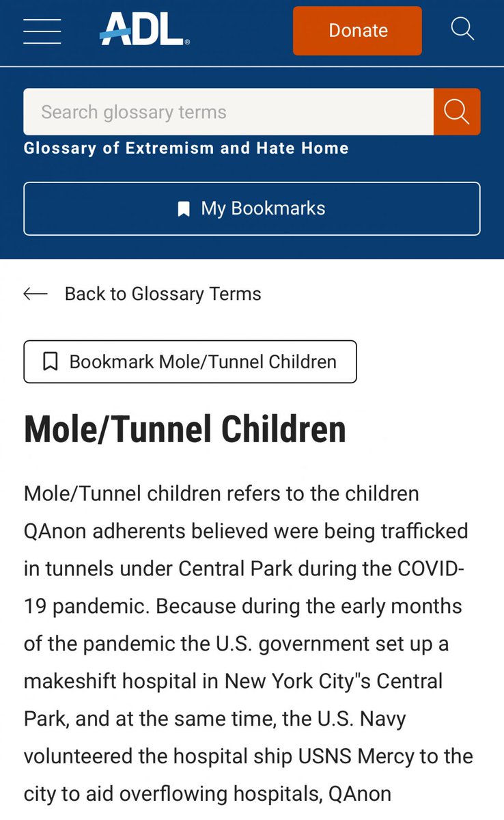Focus the Search glossary terms field
This screenshot has width=504, height=820.
228,111
